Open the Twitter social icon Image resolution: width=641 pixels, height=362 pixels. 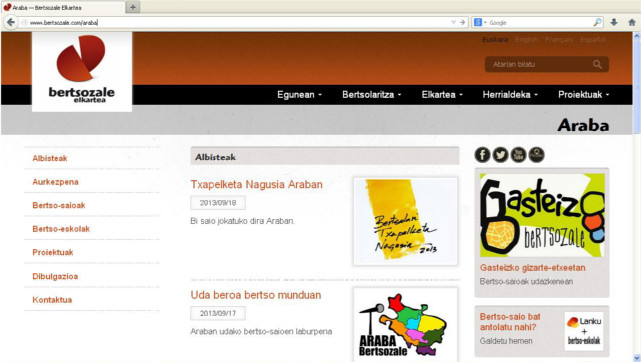[500, 155]
